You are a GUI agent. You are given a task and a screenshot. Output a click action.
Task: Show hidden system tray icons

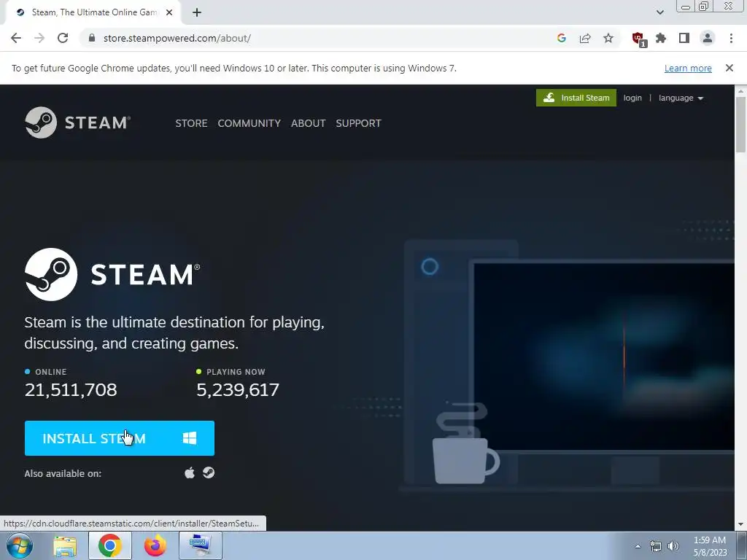pos(638,546)
